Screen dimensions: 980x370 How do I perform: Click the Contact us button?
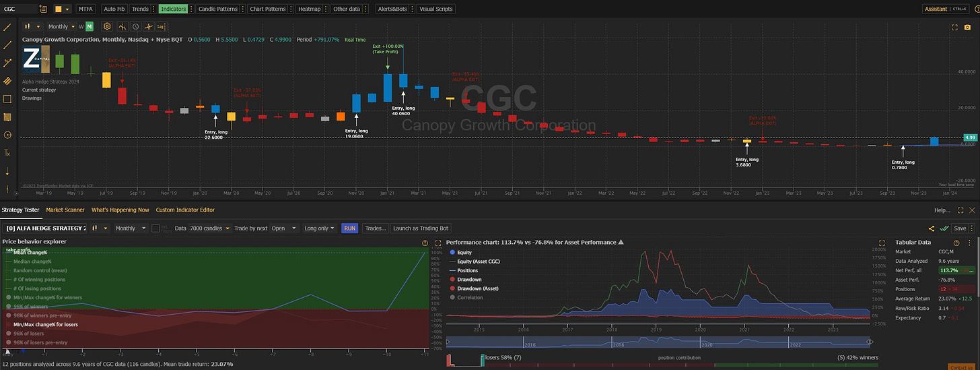click(x=960, y=367)
